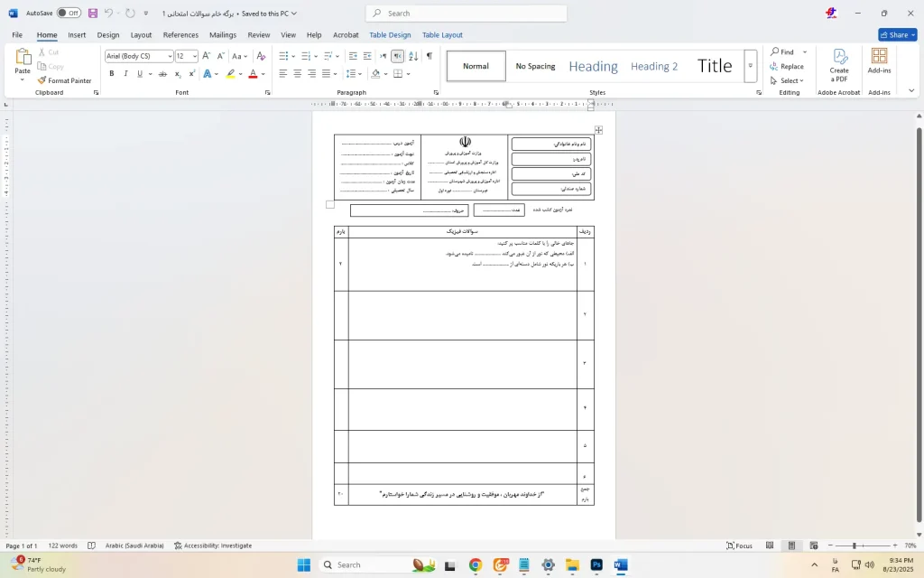Toggle Print Layout view
Screen dimensions: 924x578
[x=791, y=545]
